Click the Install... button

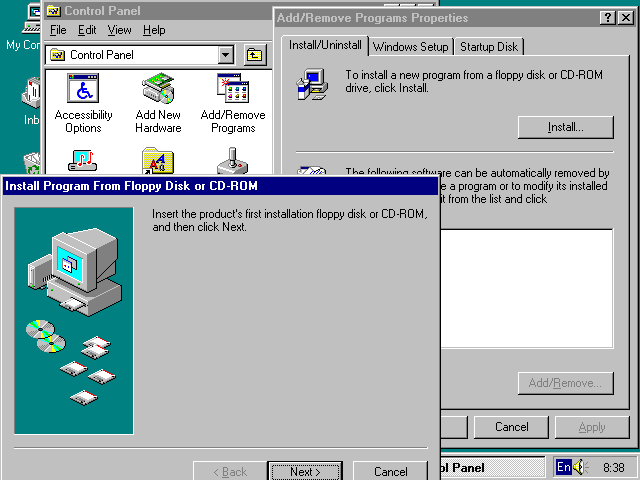coord(565,128)
